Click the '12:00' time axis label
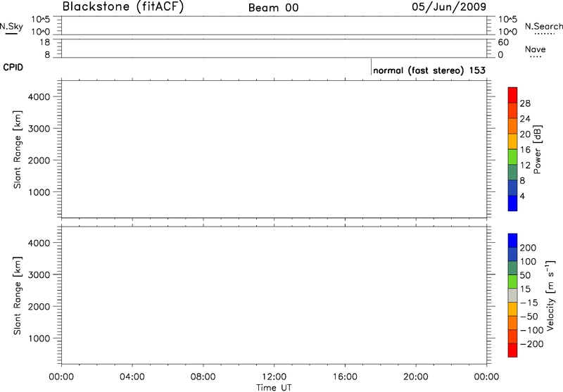The image size is (563, 392). coord(274,377)
